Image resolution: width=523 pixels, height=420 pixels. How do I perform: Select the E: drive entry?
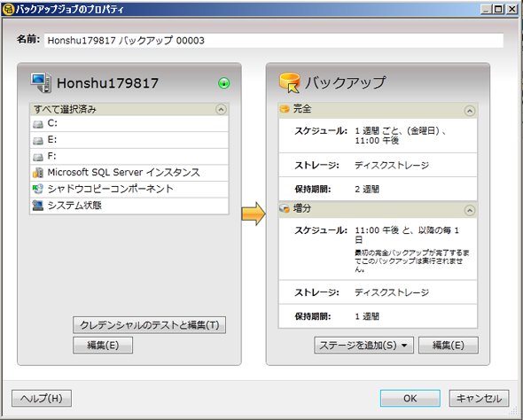pyautogui.click(x=129, y=140)
